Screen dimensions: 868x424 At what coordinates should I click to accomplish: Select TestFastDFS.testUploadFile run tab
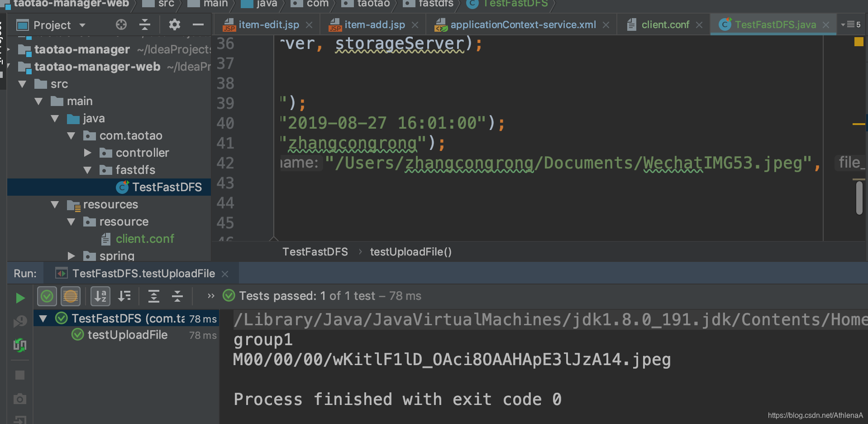(143, 274)
